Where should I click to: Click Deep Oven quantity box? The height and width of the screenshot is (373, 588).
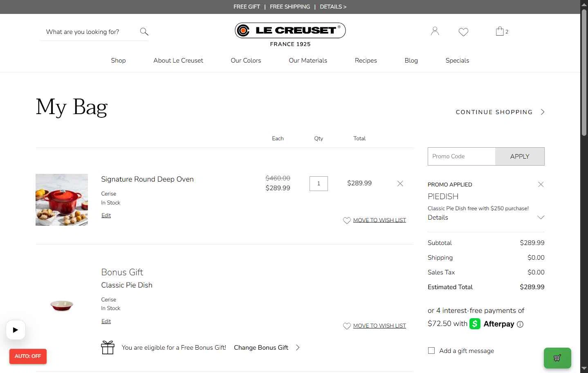(x=319, y=183)
